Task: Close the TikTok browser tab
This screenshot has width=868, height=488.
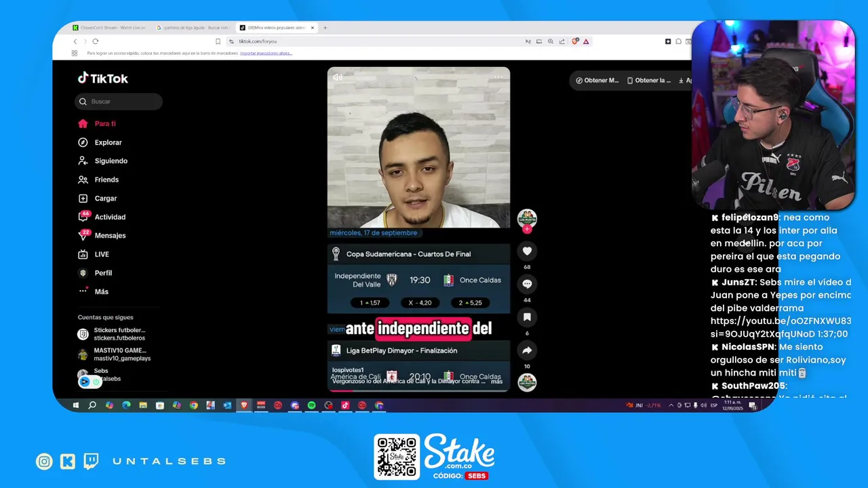Action: 313,28
